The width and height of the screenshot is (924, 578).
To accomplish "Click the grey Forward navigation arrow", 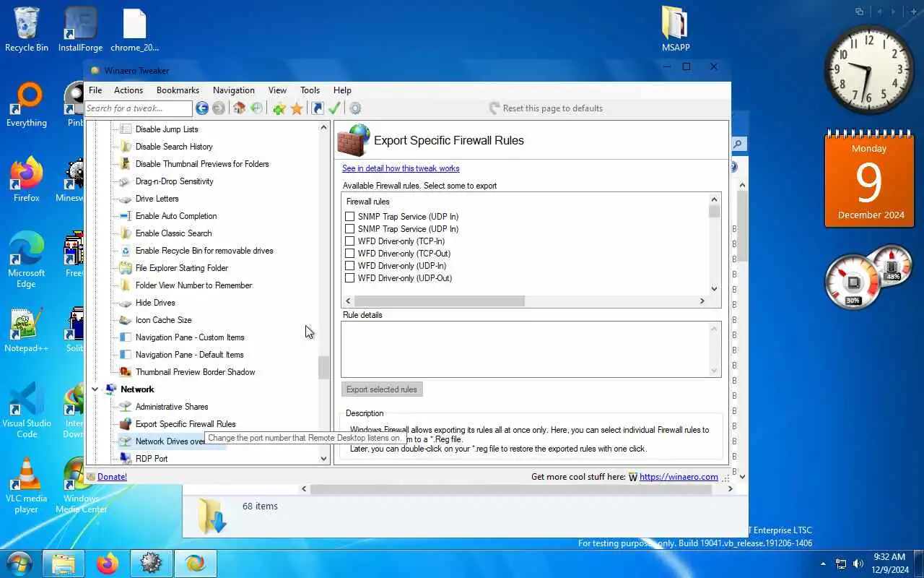I will click(x=219, y=108).
